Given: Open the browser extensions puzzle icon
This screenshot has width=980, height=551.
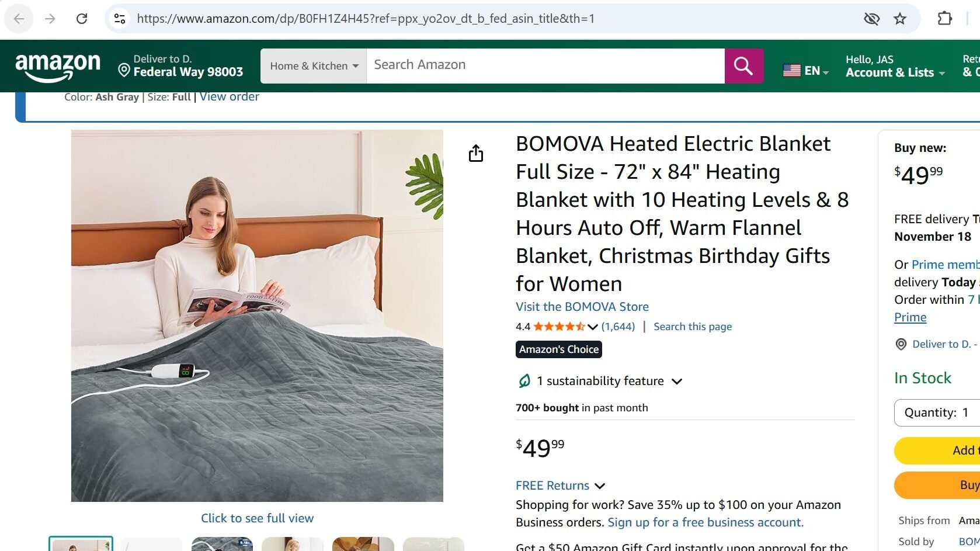Looking at the screenshot, I should pyautogui.click(x=944, y=19).
